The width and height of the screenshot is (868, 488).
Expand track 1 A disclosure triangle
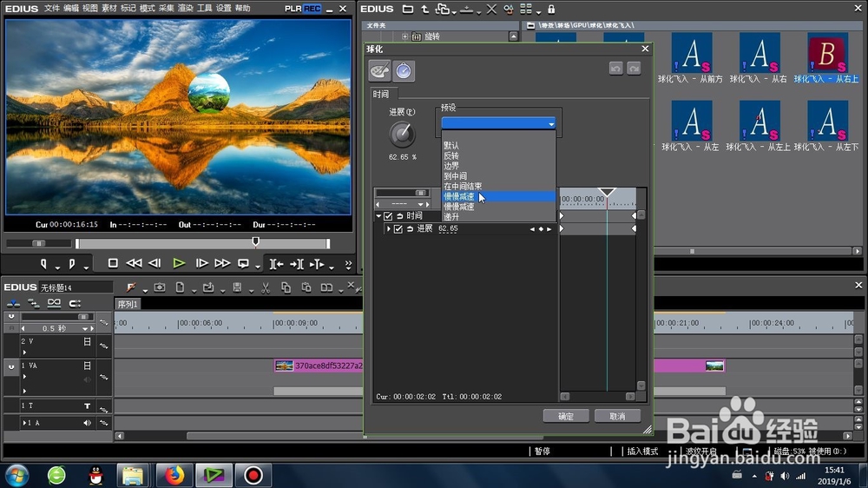24,423
